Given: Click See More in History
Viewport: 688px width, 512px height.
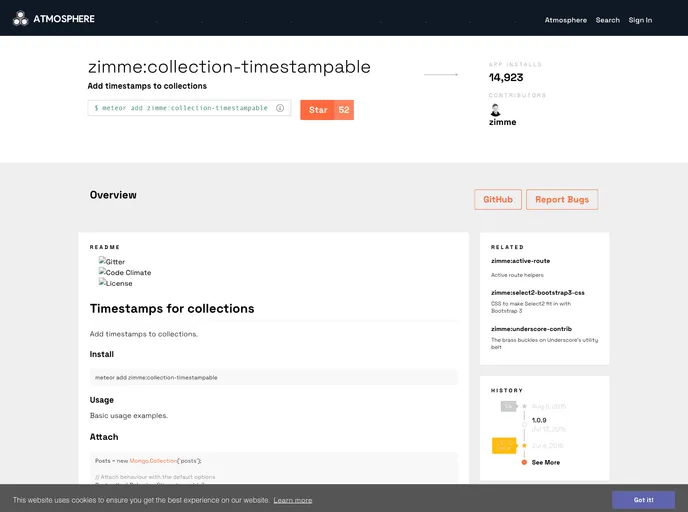Looking at the screenshot, I should point(546,462).
